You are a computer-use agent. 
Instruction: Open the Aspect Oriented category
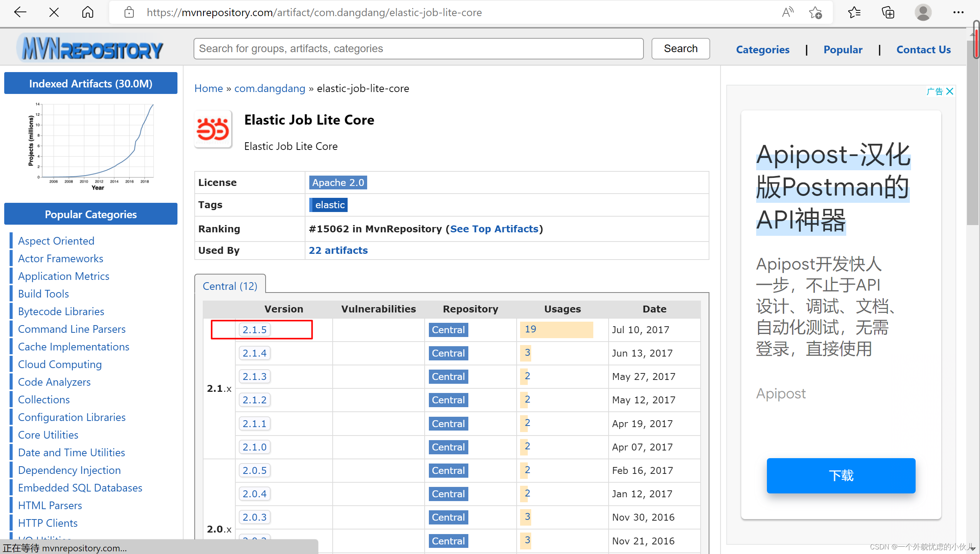(x=56, y=241)
